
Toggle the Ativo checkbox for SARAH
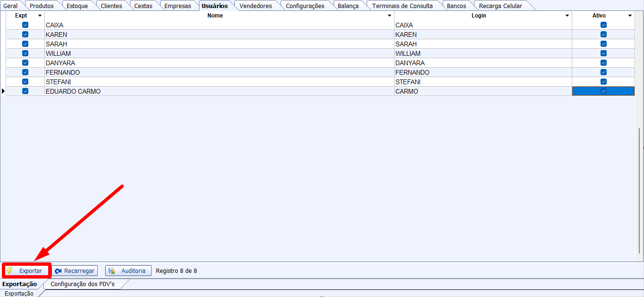coord(603,44)
